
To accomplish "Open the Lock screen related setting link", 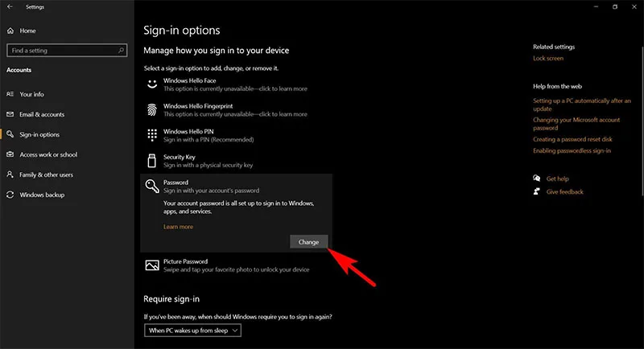I will (548, 58).
